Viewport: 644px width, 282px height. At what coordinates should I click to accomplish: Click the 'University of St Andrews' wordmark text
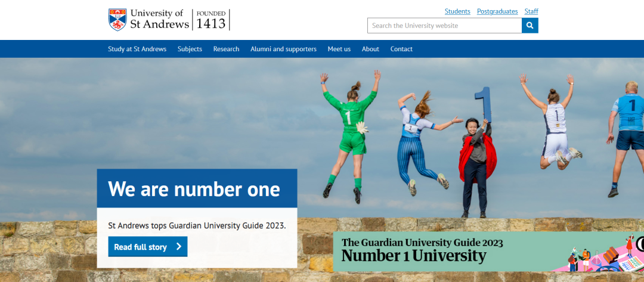coord(159,19)
